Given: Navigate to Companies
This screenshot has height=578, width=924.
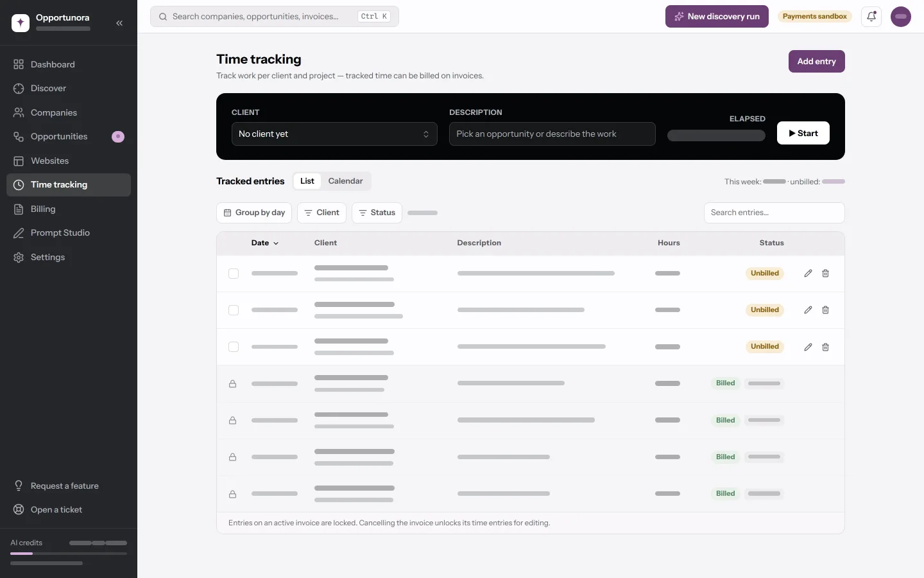Looking at the screenshot, I should 69,112.
